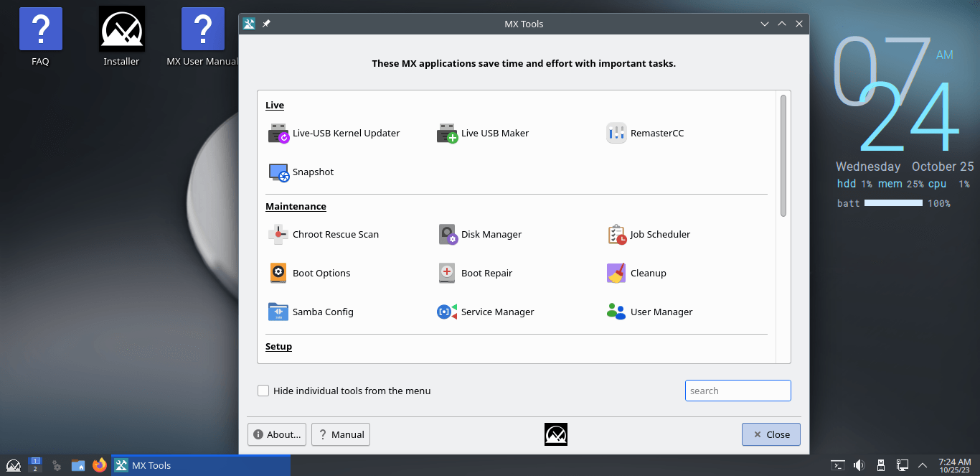Open the network tray icon
The height and width of the screenshot is (476, 980).
pos(903,465)
